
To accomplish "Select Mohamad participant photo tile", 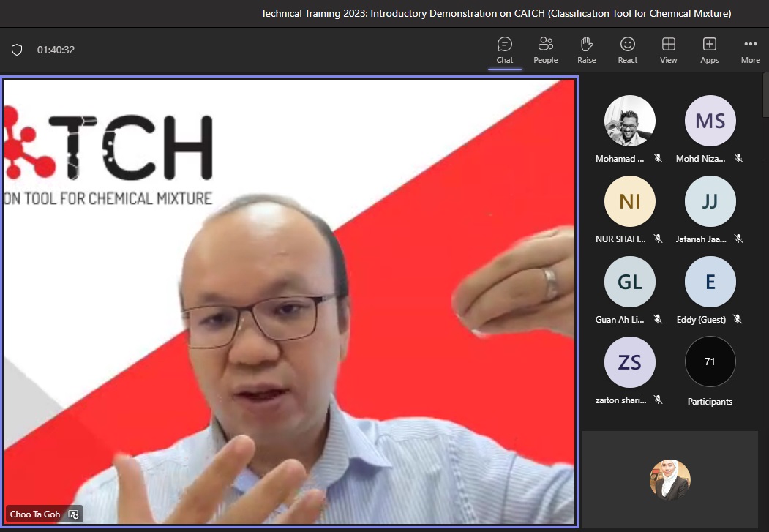I will (x=629, y=121).
